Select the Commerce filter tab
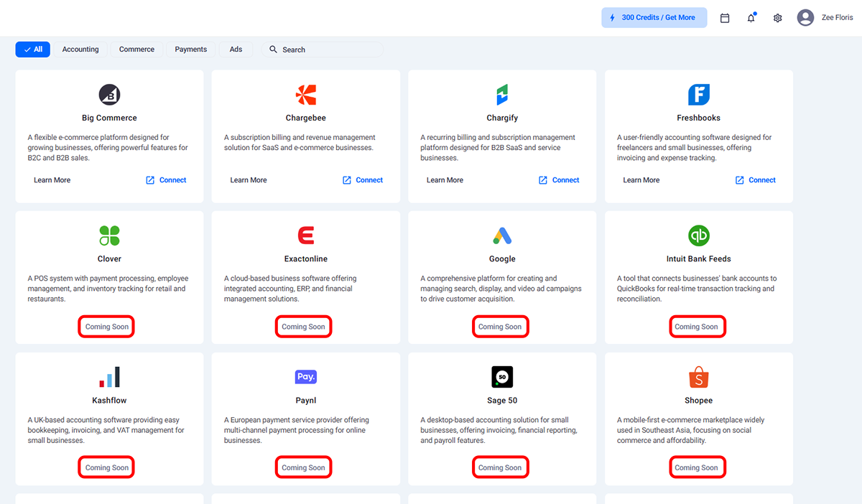The height and width of the screenshot is (504, 862). 136,50
